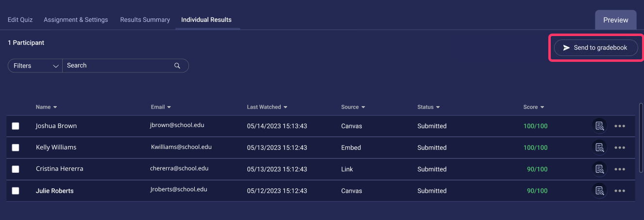644x220 pixels.
Task: View Julie Roberts' result details icon
Action: [x=600, y=190]
